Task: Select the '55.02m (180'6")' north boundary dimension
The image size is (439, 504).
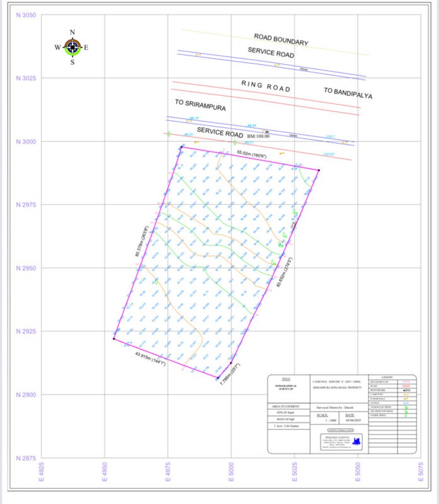Action: coord(251,154)
